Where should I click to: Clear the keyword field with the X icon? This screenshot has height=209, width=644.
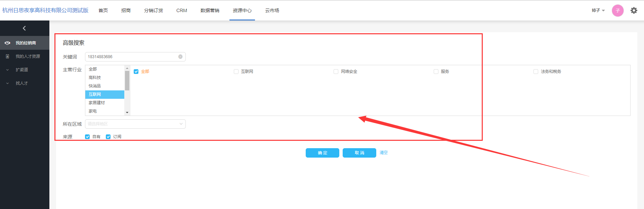point(180,57)
